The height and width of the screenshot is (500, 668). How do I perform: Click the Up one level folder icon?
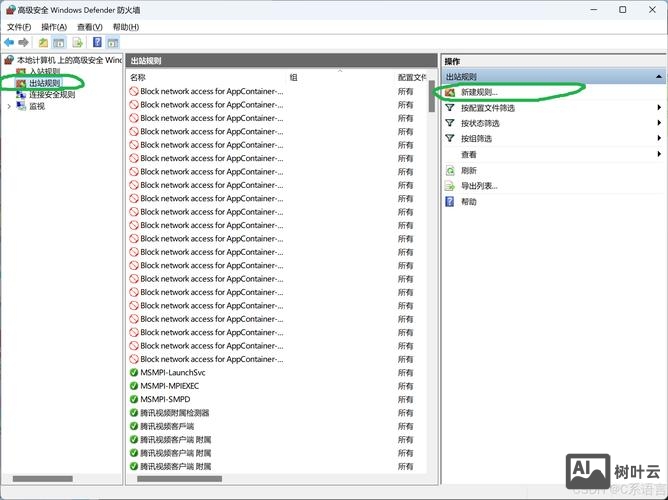tap(43, 42)
